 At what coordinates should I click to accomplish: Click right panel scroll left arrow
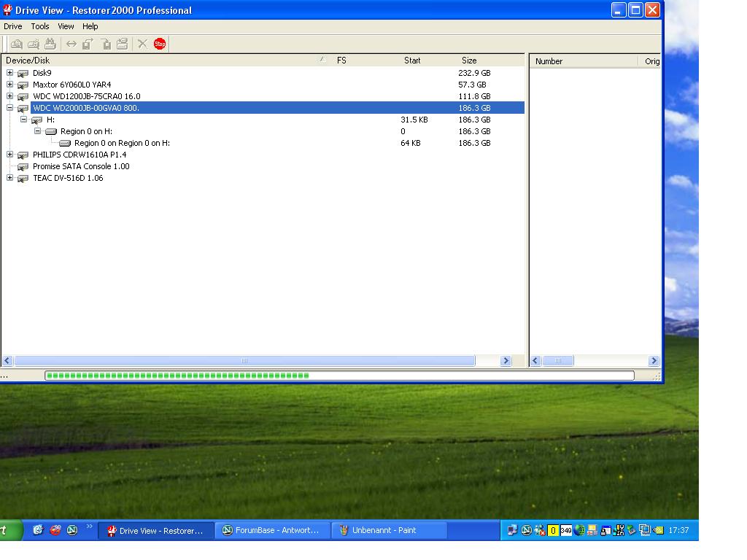coord(535,361)
